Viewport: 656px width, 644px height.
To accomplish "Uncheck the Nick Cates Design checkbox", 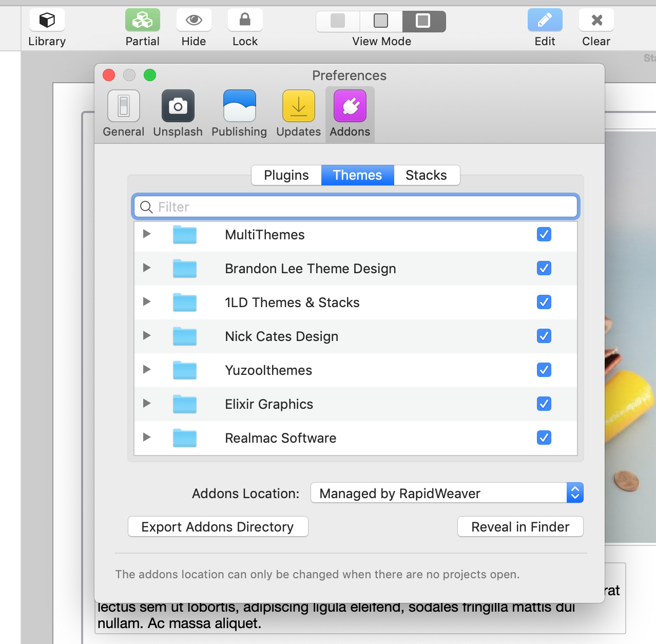I will click(544, 336).
